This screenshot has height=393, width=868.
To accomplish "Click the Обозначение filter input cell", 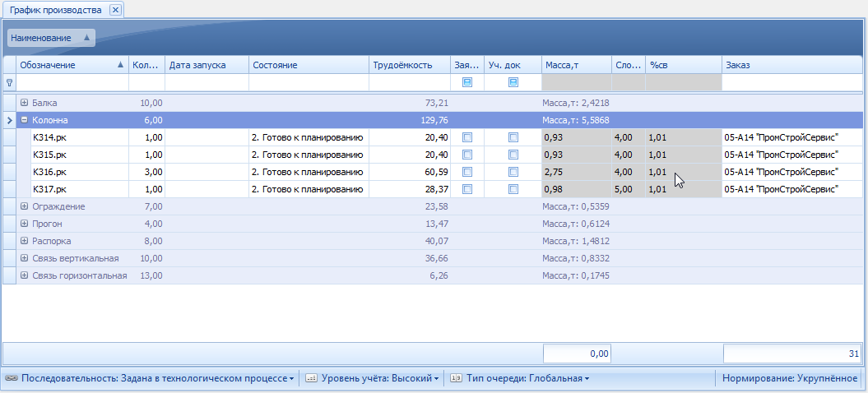I will click(72, 82).
